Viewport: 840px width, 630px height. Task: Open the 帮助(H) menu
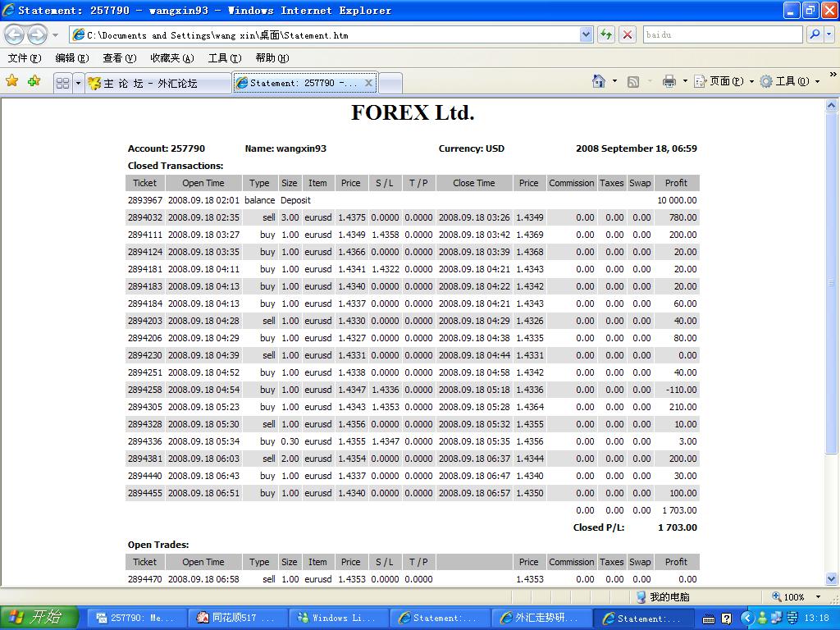click(272, 58)
